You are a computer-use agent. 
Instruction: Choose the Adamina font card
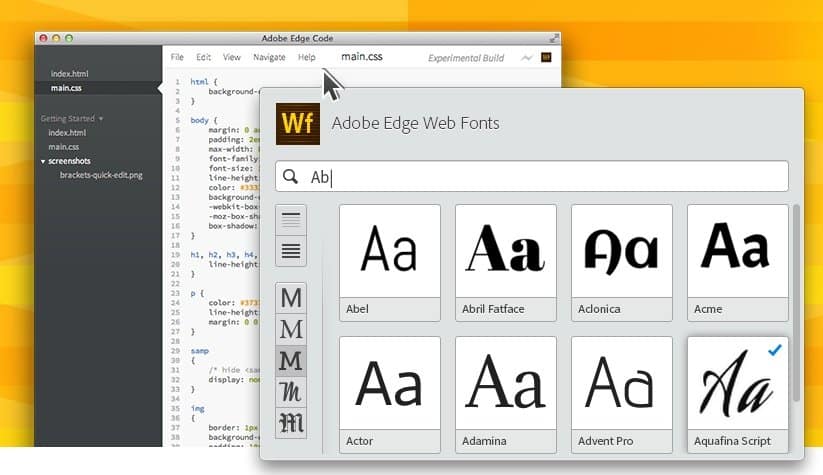pyautogui.click(x=505, y=395)
